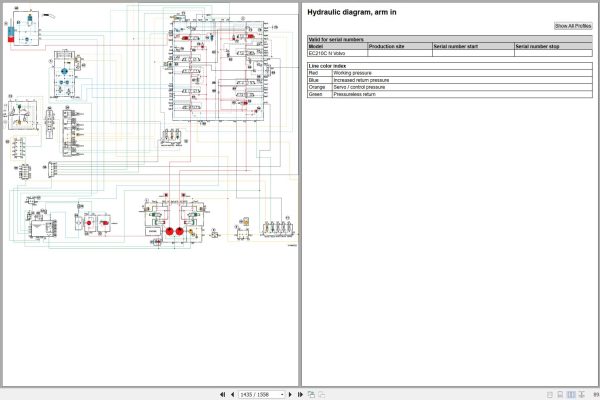Click the 'Servo / control pressure' row text
The image size is (600, 400).
pyautogui.click(x=359, y=87)
